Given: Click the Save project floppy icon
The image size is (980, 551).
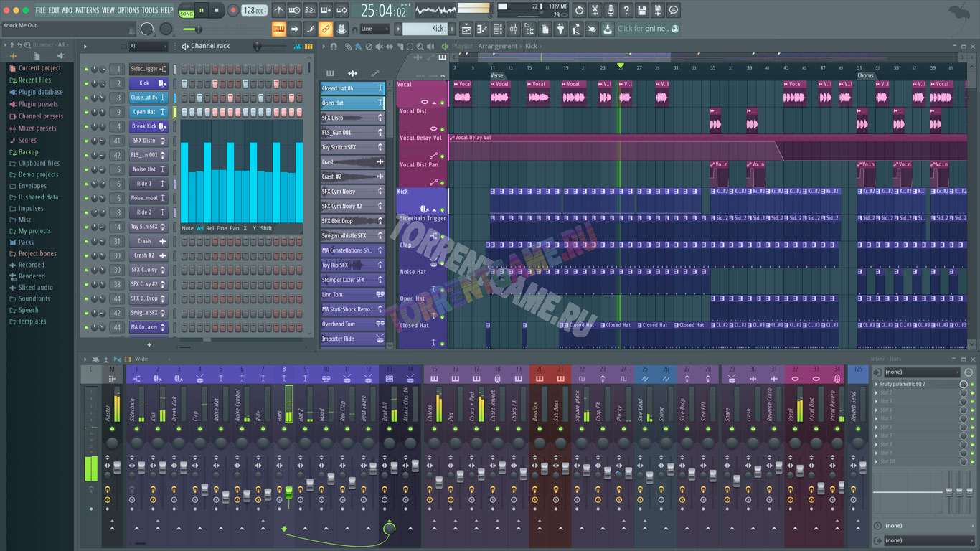Looking at the screenshot, I should tap(642, 10).
